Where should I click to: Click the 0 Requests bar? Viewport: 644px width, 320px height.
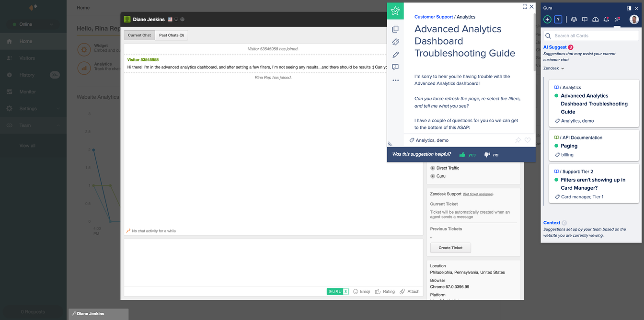click(33, 312)
